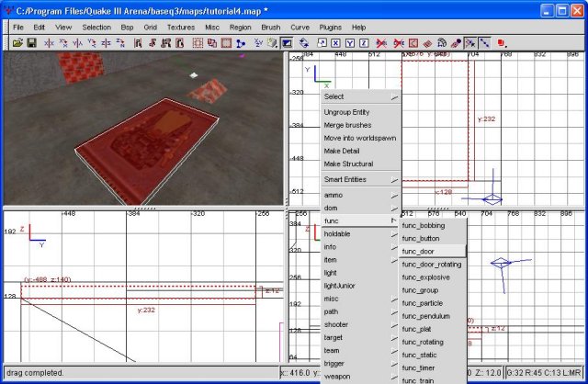Viewport: 588px width, 384px height.
Task: Click Free Scale icon
Action: click(x=322, y=43)
